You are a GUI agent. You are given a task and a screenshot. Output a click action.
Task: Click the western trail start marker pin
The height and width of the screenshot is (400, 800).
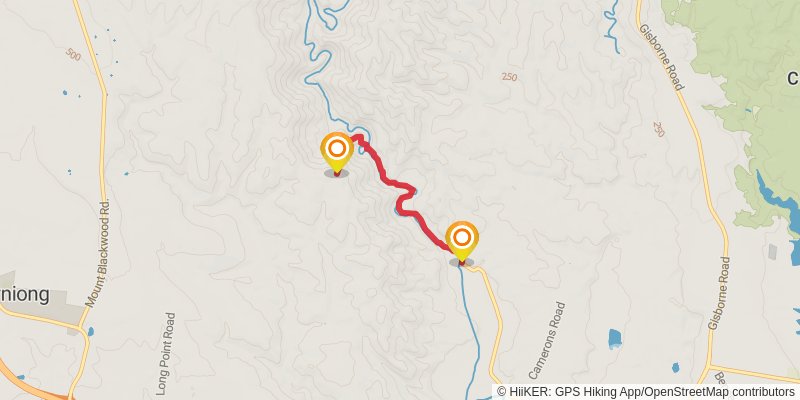(337, 153)
